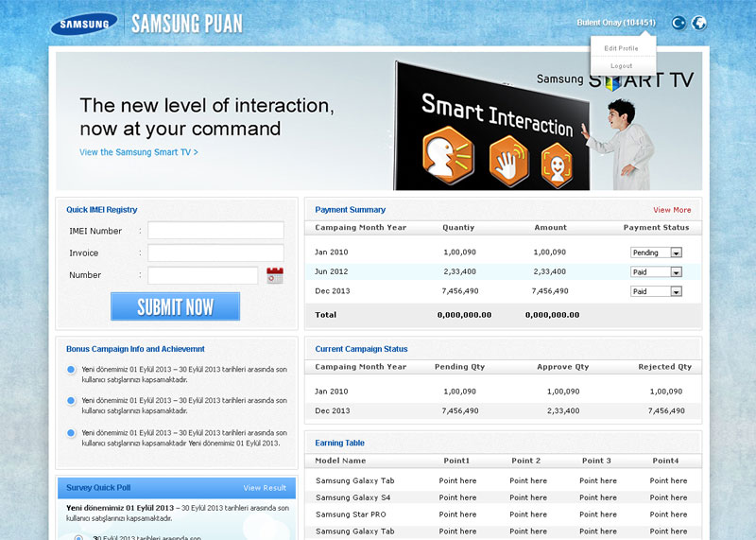756x540 pixels.
Task: Click the Payment Status column header
Action: [656, 227]
